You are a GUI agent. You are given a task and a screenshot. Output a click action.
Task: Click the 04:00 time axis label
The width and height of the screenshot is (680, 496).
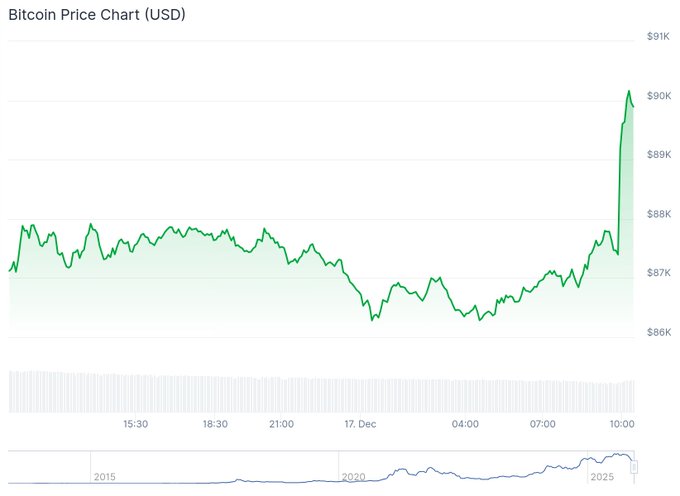[x=465, y=424]
